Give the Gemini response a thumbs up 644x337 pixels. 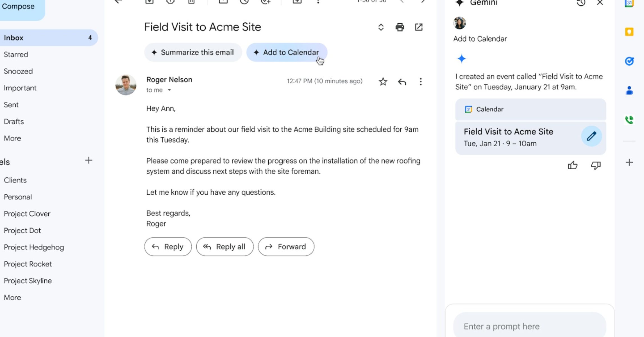click(x=572, y=165)
